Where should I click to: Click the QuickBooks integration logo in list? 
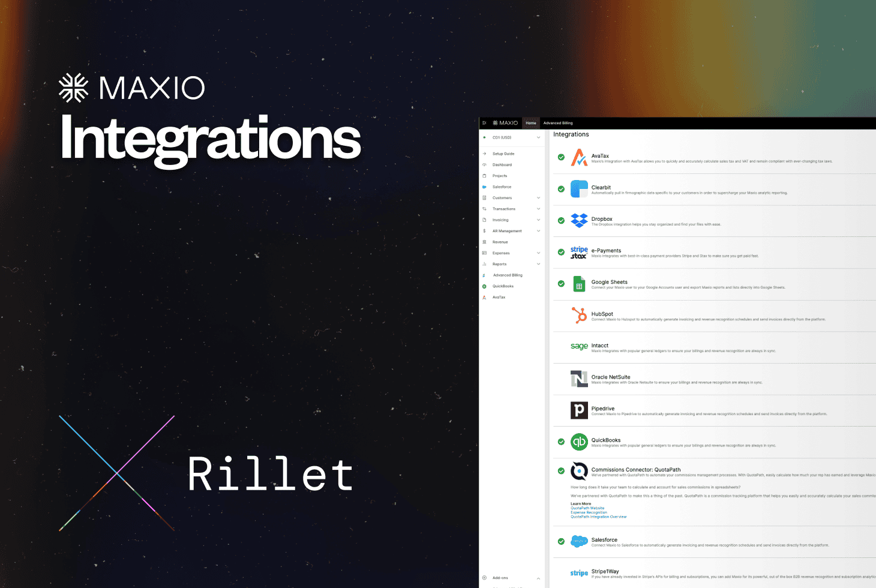(579, 442)
